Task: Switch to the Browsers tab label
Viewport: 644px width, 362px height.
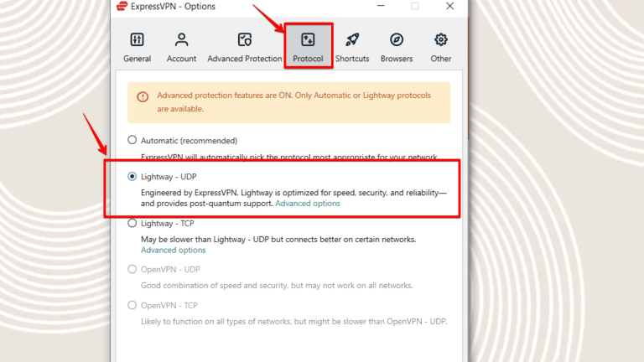Action: [397, 59]
